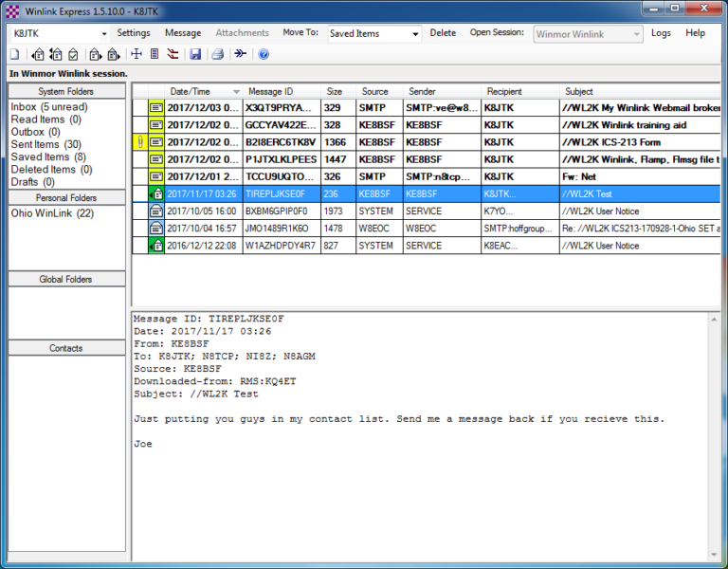The height and width of the screenshot is (569, 728).
Task: Select the 'Re: //WL2K ICS213-170928-1-Ohio SET' message
Action: 427,228
